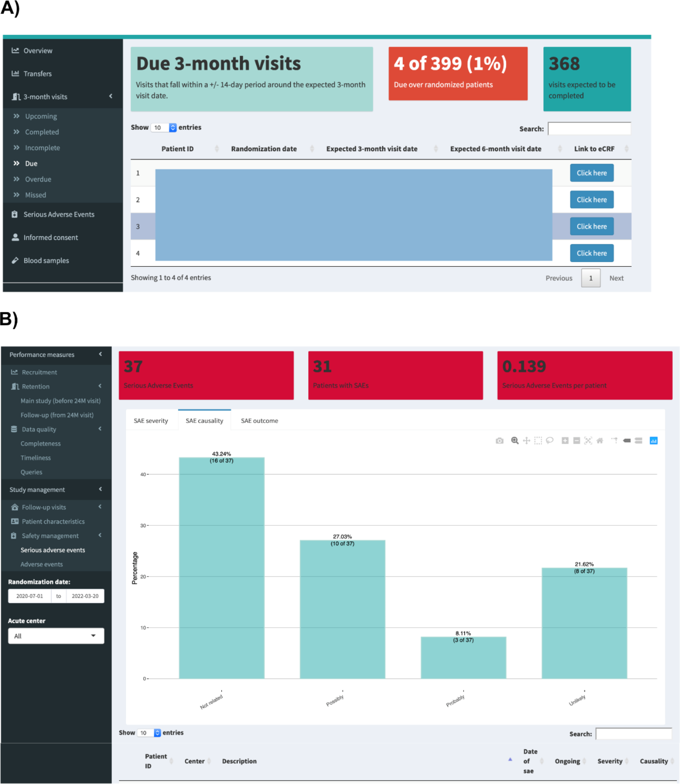Click the Zoom out minus icon

(x=576, y=440)
